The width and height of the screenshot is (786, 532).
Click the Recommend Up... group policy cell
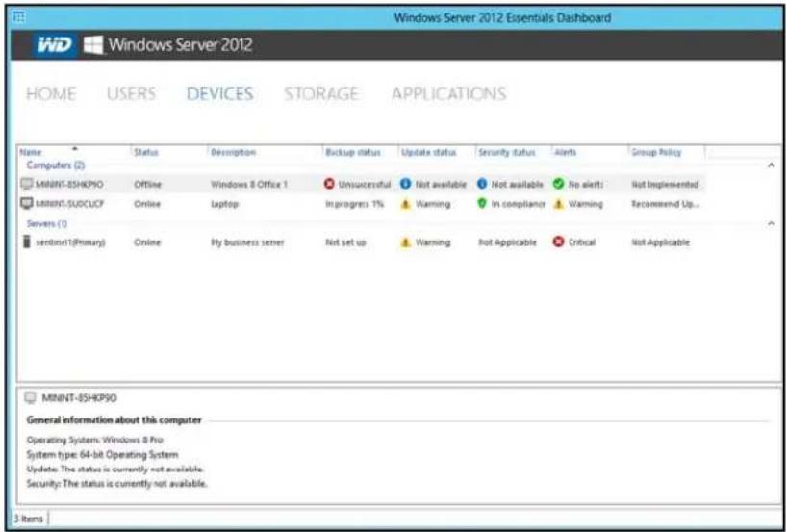pyautogui.click(x=665, y=204)
